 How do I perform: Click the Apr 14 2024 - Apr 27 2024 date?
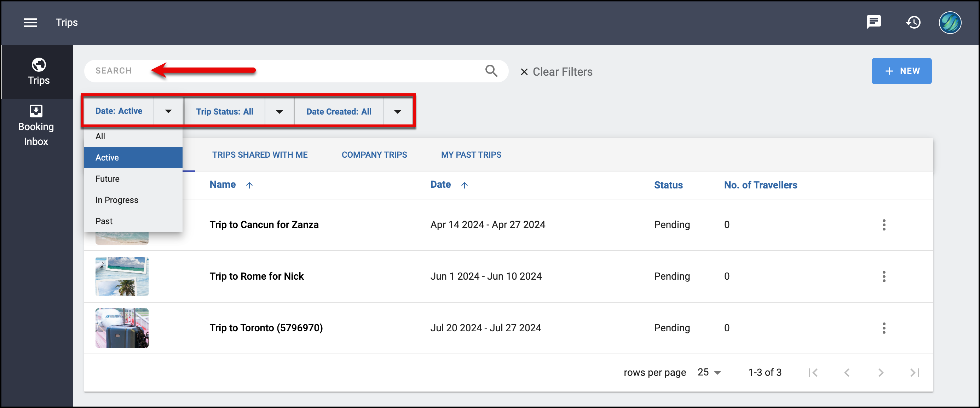coord(488,225)
